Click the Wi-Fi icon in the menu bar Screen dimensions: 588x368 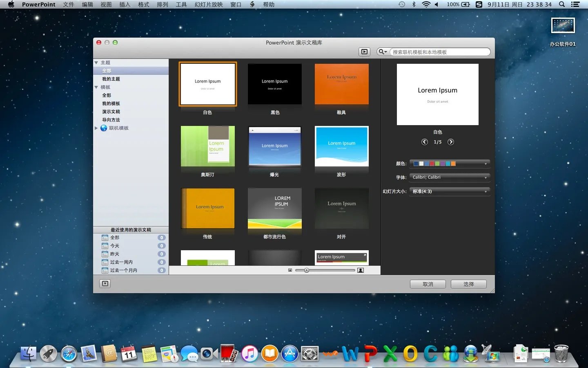pyautogui.click(x=427, y=4)
